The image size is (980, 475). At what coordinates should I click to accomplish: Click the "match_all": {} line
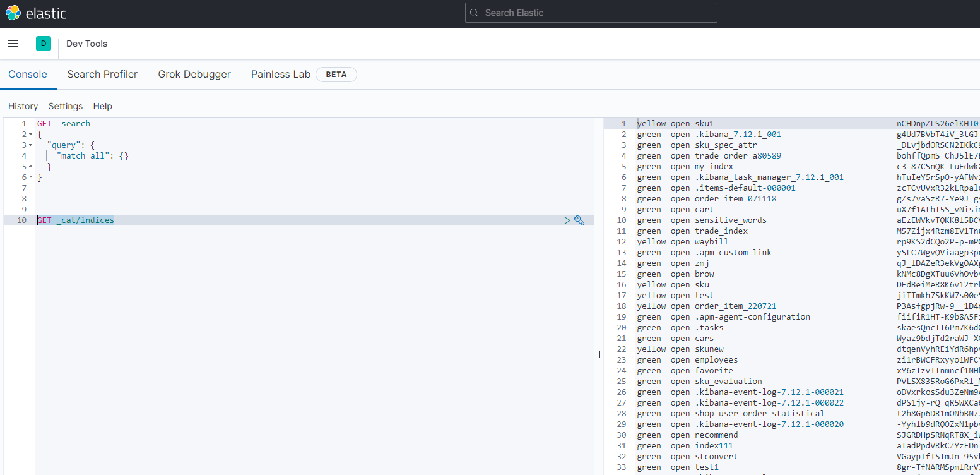(x=92, y=156)
